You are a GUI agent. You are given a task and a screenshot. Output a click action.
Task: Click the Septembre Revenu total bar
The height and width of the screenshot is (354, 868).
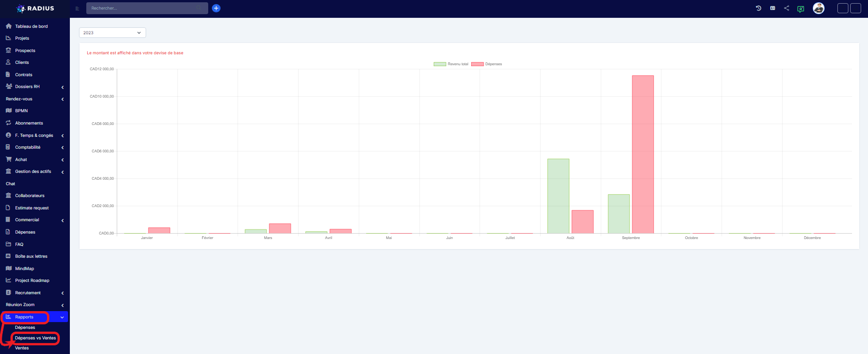[619, 214]
